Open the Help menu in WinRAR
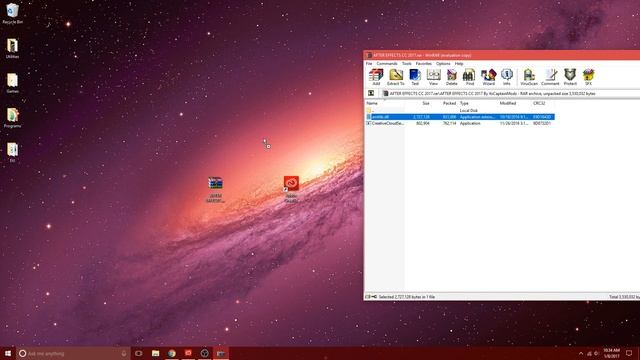 point(459,64)
